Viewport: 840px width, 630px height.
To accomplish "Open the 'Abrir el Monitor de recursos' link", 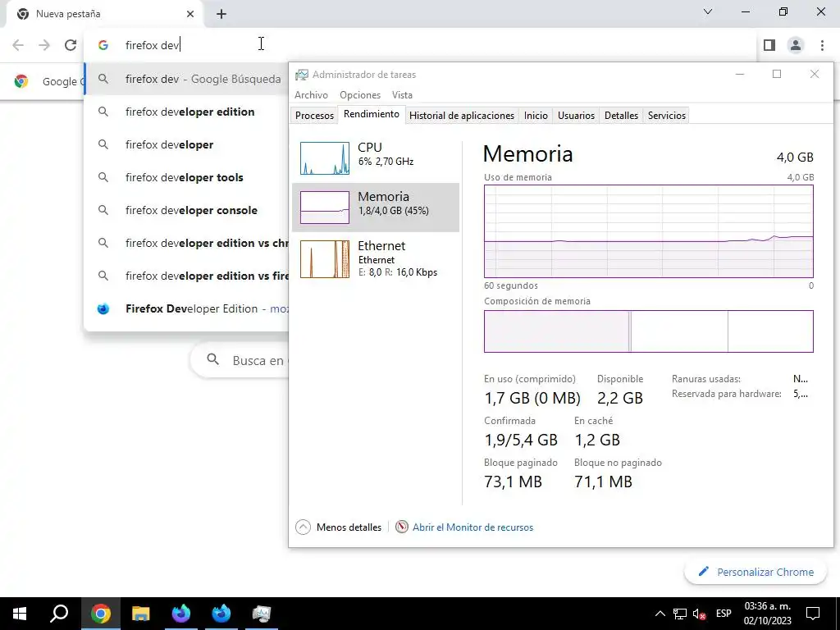I will click(x=472, y=527).
